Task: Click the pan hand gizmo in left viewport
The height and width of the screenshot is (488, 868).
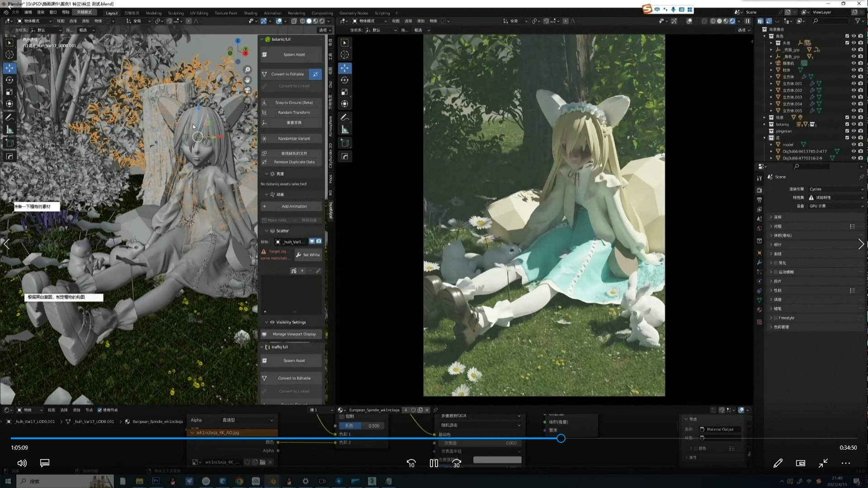Action: click(247, 80)
